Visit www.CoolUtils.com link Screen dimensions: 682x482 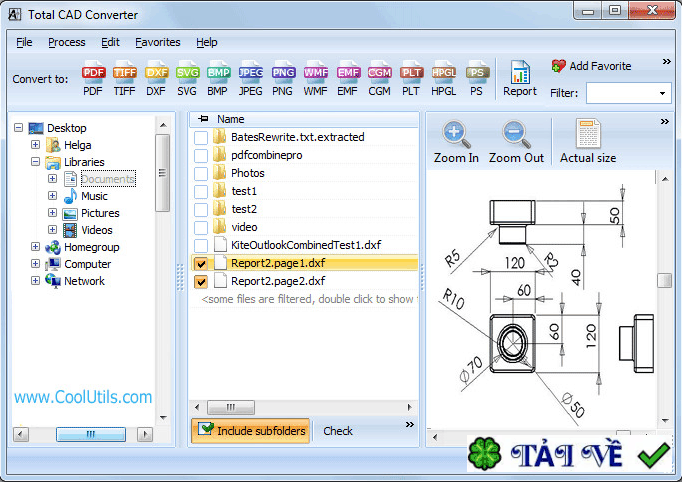[83, 397]
